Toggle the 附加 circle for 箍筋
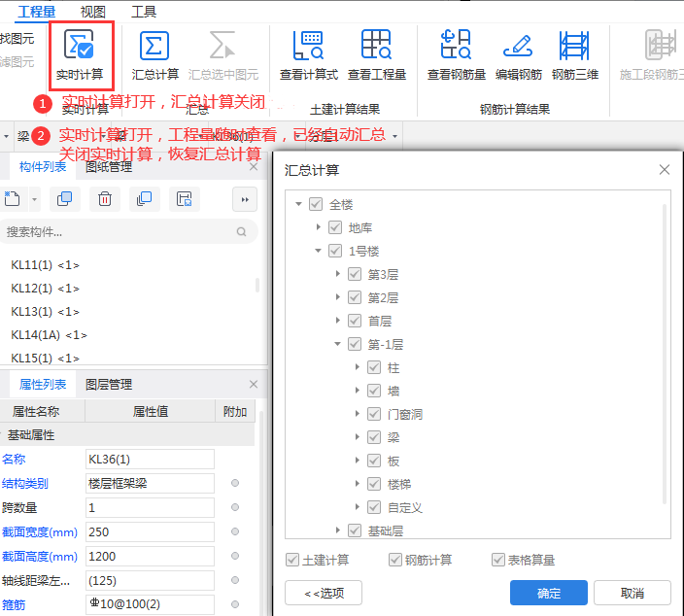The width and height of the screenshot is (684, 616). pyautogui.click(x=235, y=604)
